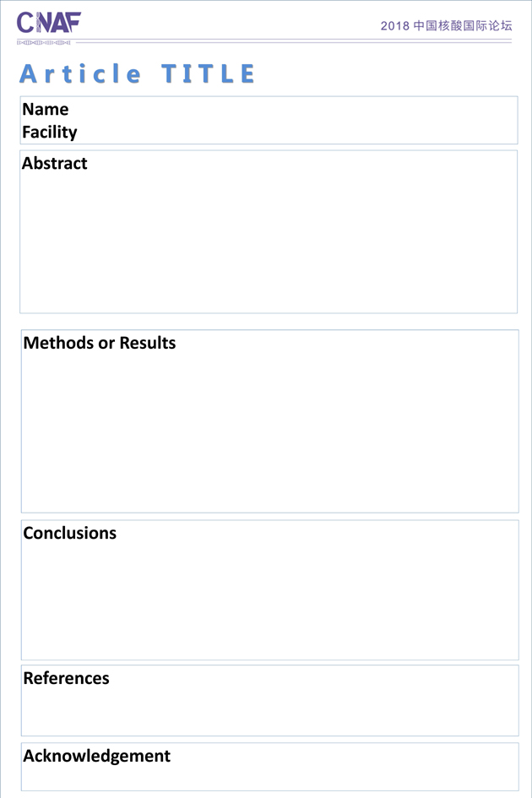Click the horizontal header divider line
Screen dimensions: 532x798
click(294, 42)
